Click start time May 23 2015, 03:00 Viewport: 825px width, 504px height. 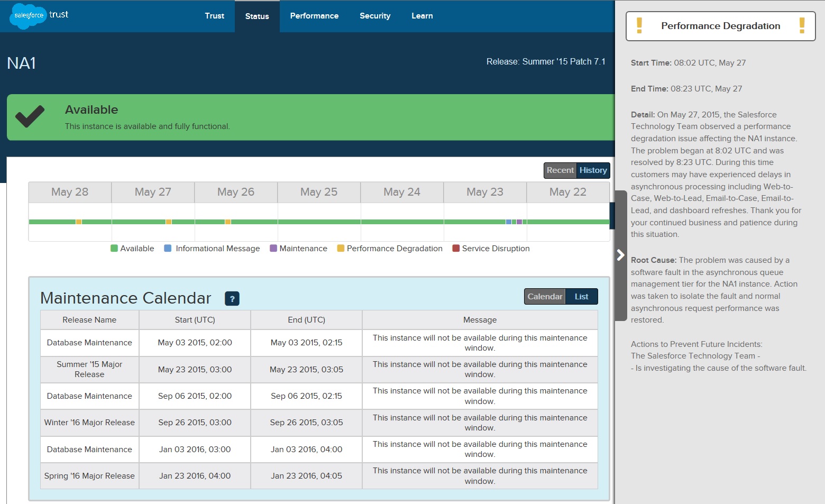(x=195, y=370)
